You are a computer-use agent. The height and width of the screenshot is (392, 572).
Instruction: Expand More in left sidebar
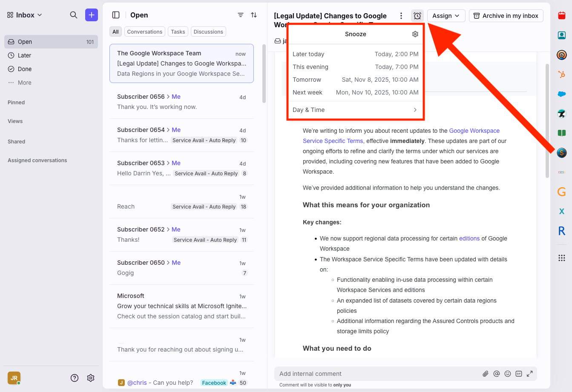(24, 83)
